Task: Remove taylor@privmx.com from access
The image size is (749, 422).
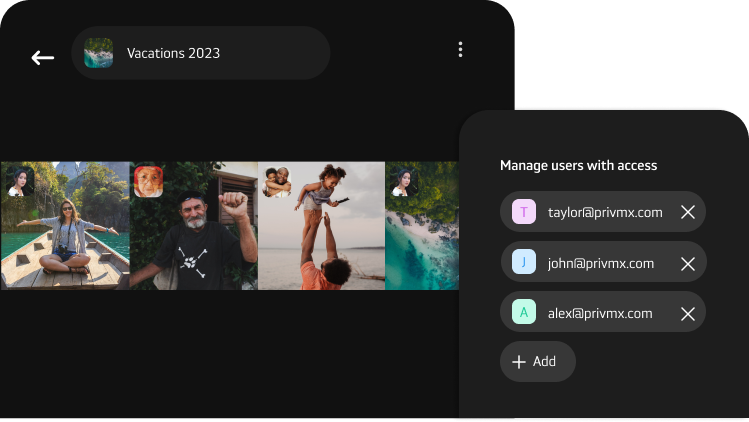Action: (x=687, y=212)
